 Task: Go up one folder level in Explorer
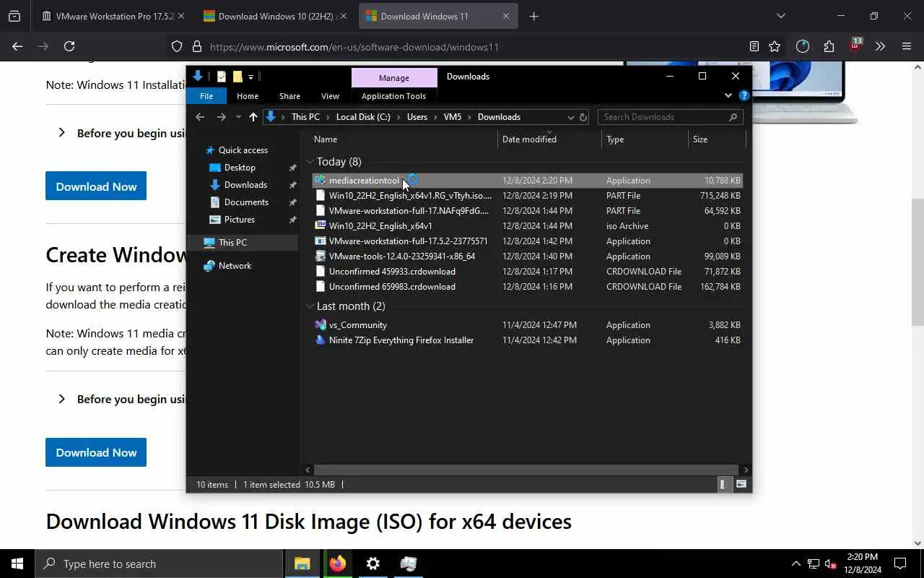click(253, 117)
